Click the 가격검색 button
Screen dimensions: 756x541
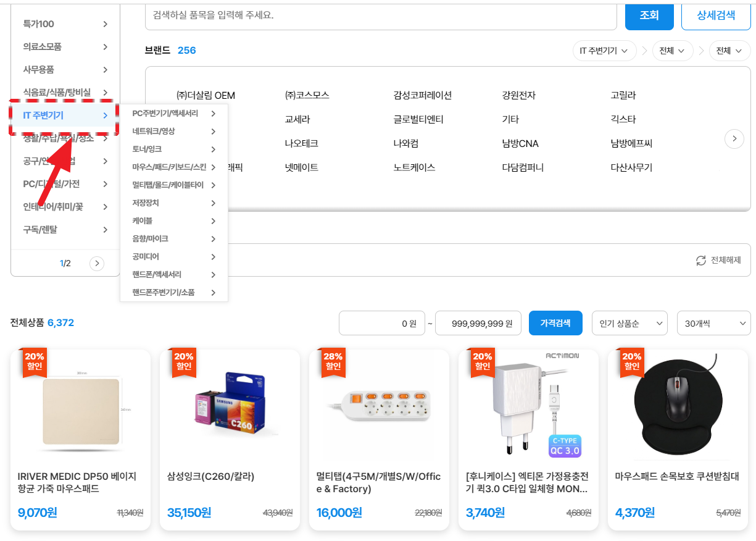[555, 323]
